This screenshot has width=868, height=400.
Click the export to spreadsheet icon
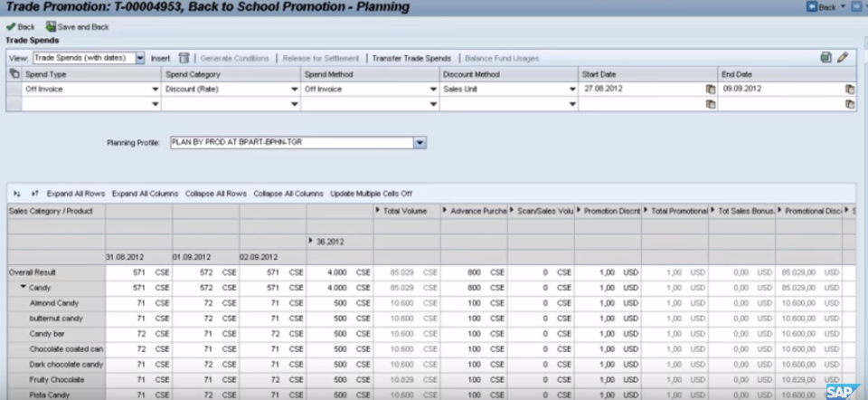click(826, 57)
